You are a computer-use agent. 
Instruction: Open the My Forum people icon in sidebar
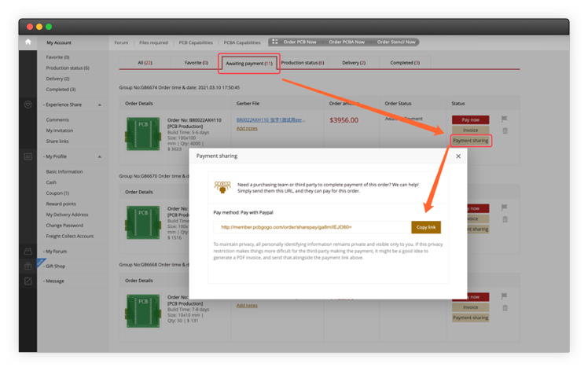pos(28,251)
